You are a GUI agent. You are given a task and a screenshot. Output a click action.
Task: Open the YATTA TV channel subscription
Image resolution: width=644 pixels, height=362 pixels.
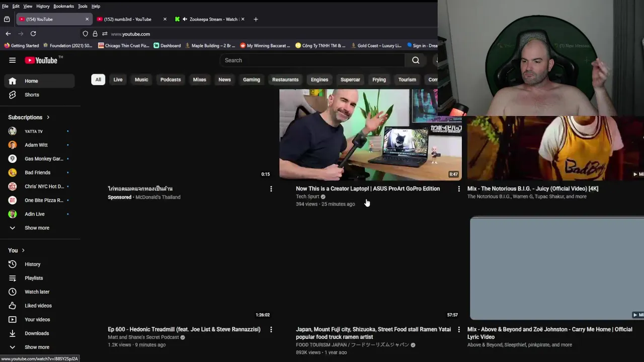point(40,131)
